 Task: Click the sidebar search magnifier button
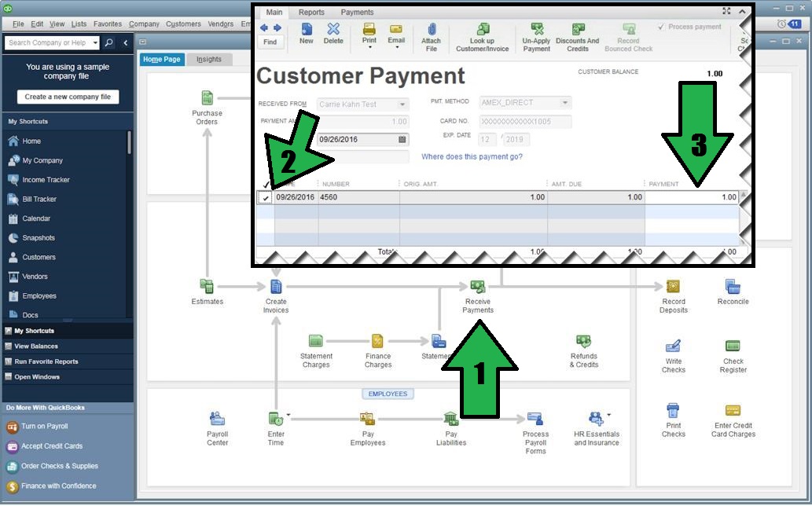click(108, 43)
